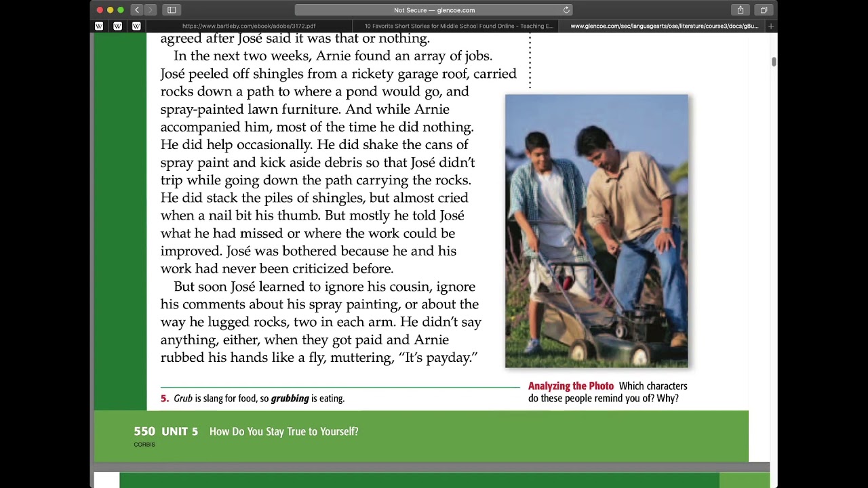Show the Safari sidebar
Viewport: 868px width, 488px height.
[x=172, y=10]
